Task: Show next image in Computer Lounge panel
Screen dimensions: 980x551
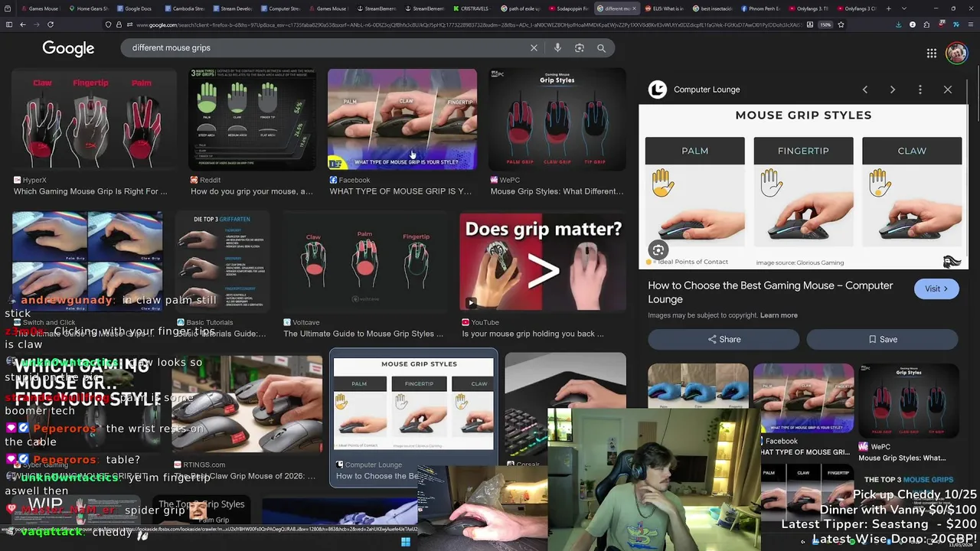Action: point(893,90)
